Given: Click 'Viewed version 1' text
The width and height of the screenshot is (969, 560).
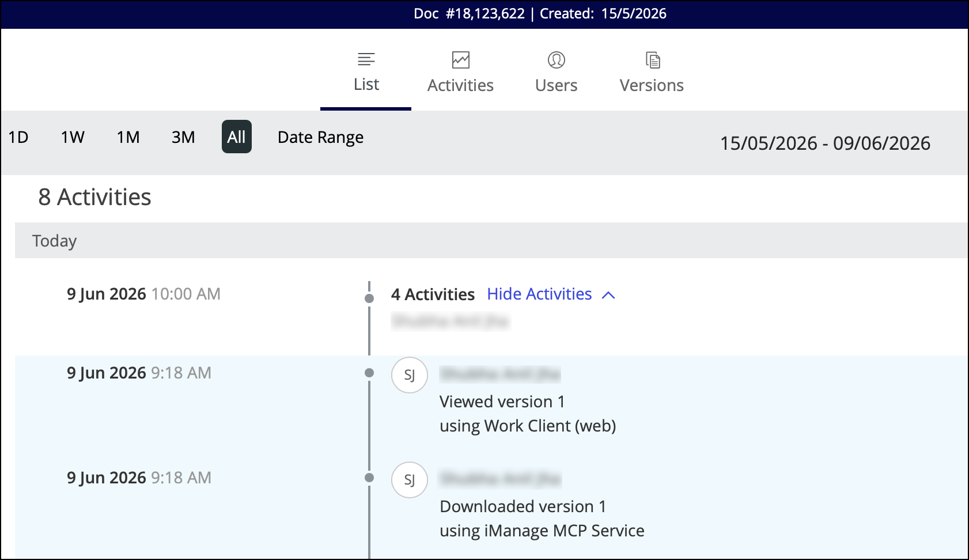Looking at the screenshot, I should 502,402.
